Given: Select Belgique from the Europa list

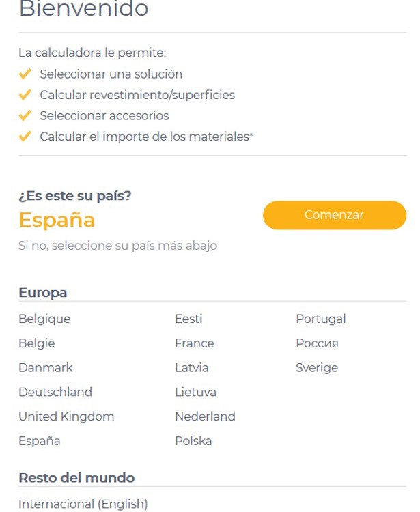Looking at the screenshot, I should coord(44,319).
